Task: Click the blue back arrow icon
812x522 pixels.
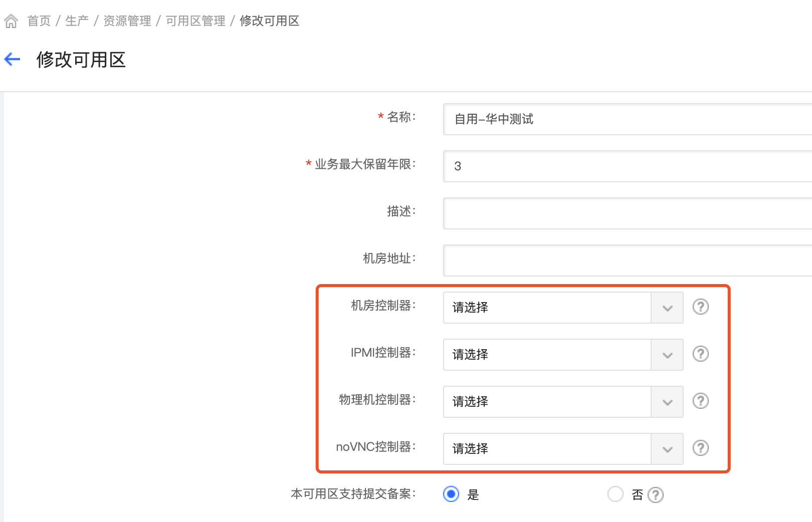Action: pos(12,60)
